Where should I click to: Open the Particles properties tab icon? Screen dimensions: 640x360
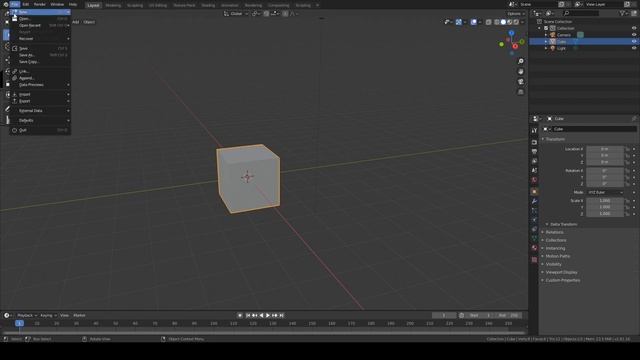[x=534, y=211]
